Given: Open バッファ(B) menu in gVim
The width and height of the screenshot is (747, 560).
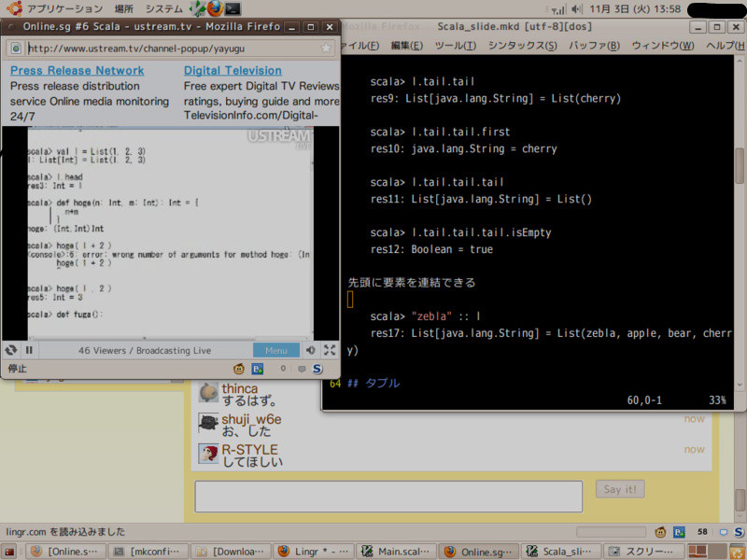Looking at the screenshot, I should pos(594,46).
